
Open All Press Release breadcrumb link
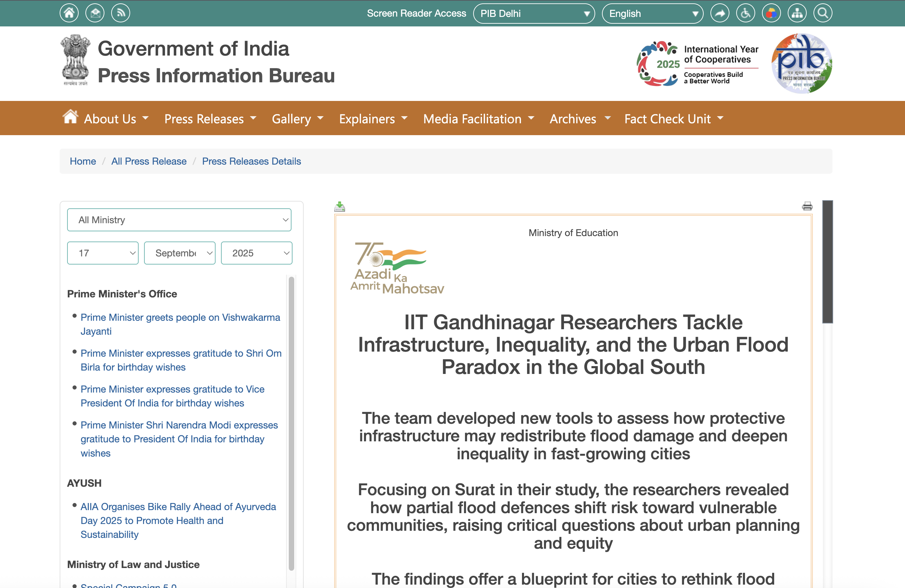(149, 161)
